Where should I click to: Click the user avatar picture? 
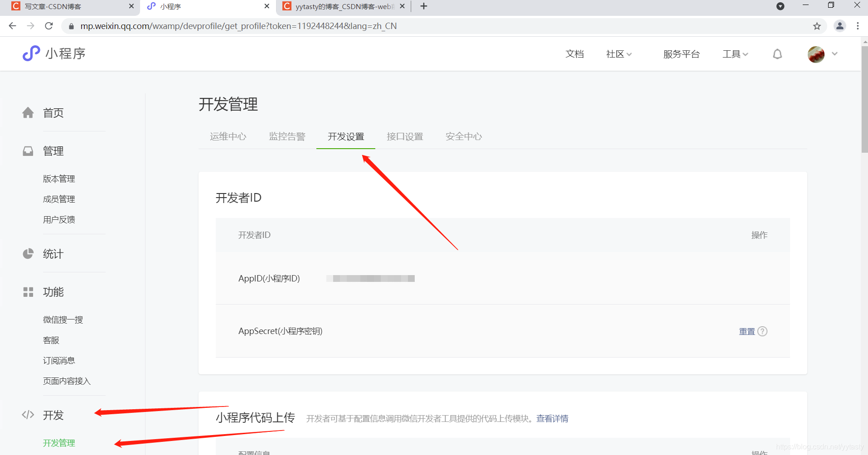click(x=816, y=54)
